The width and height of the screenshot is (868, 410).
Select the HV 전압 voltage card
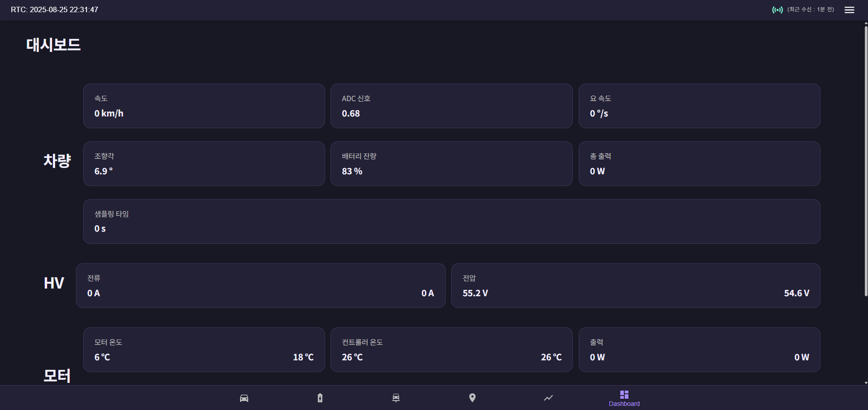pyautogui.click(x=635, y=285)
